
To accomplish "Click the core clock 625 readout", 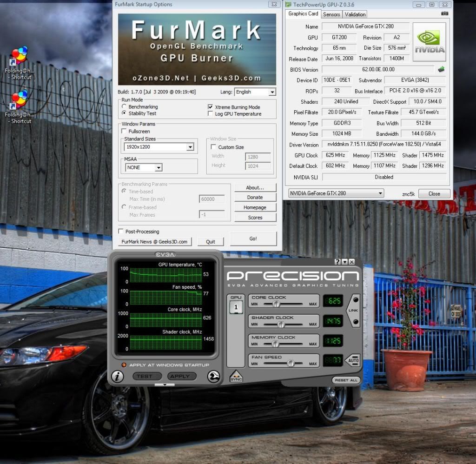I will coord(333,301).
